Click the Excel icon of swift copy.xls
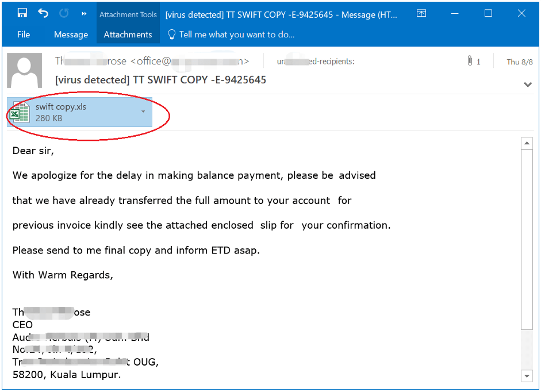Viewport: 541px width, 392px height. pos(21,112)
